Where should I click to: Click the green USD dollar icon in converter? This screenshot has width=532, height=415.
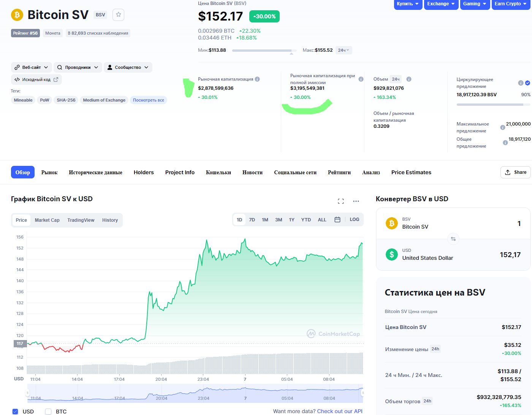(x=392, y=254)
